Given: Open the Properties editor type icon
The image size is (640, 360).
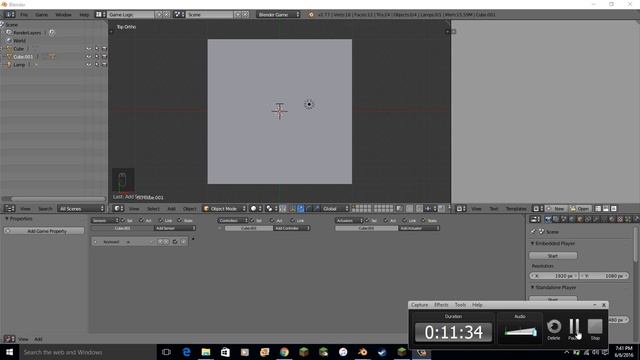Looking at the screenshot, I should click(x=535, y=220).
